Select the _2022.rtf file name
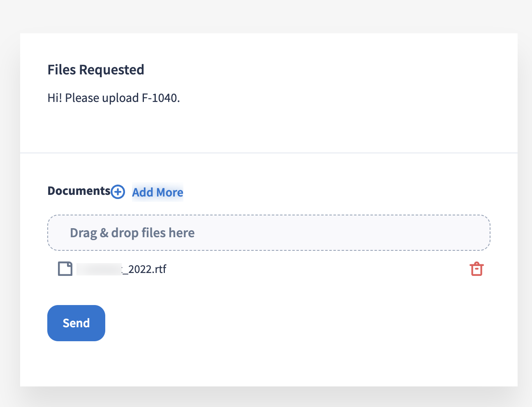Screen dimensions: 532x407 [x=146, y=269]
